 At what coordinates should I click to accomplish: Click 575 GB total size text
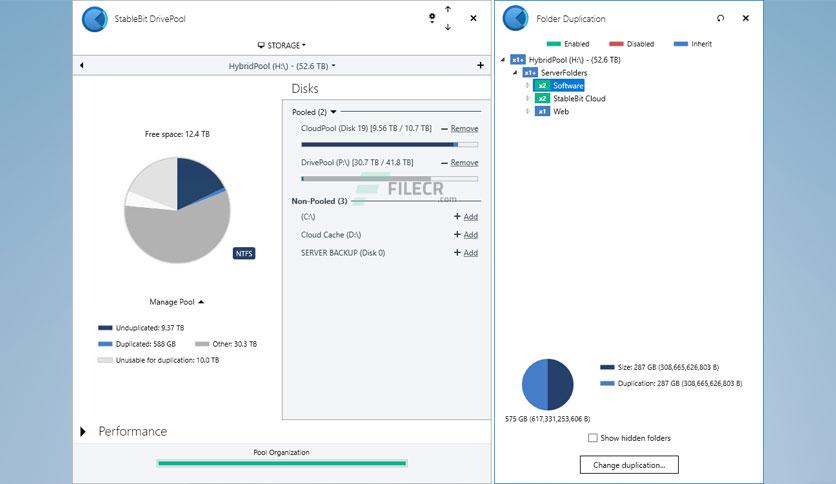coord(548,419)
